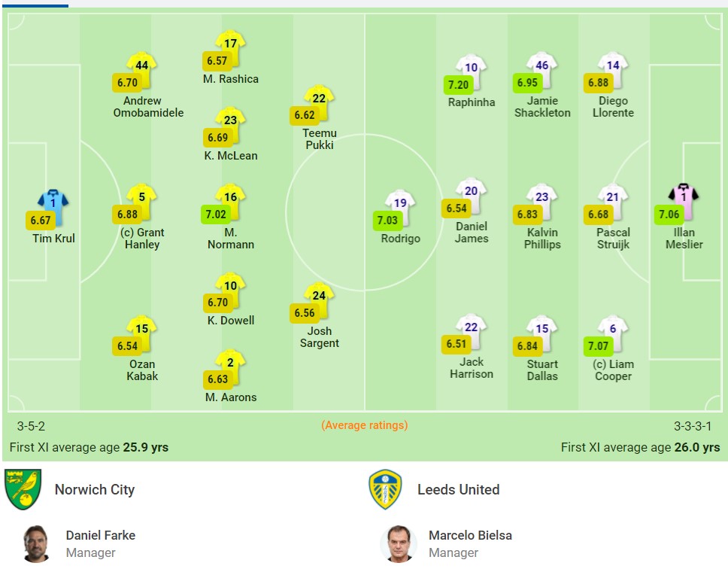
Task: Click the Norwich City club crest
Action: 21,489
